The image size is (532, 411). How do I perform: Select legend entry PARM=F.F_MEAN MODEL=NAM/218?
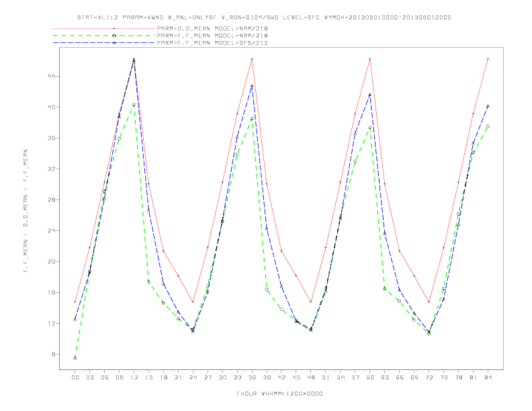pos(212,36)
